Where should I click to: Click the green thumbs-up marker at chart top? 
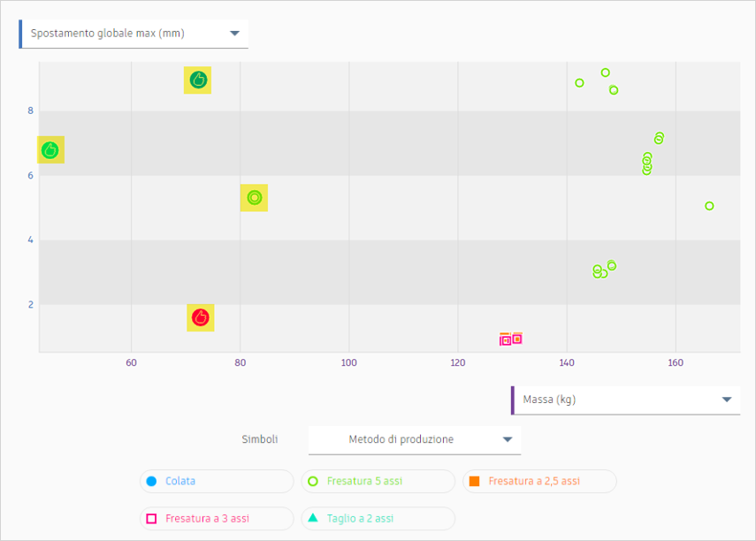(197, 79)
